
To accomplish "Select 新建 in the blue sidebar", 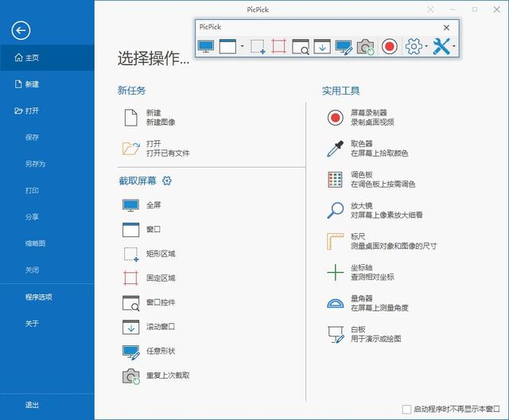I will 47,84.
